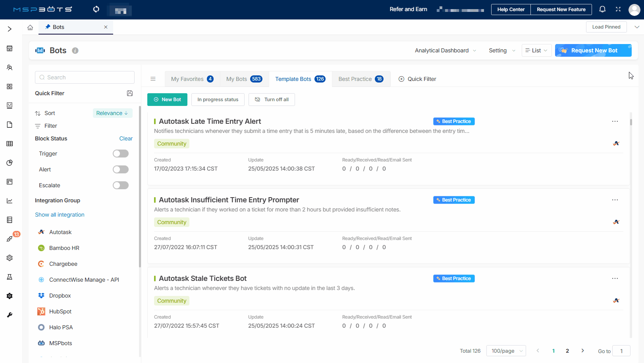Switch to the My Bots tab
Screen dimensions: 644x363
(244, 79)
